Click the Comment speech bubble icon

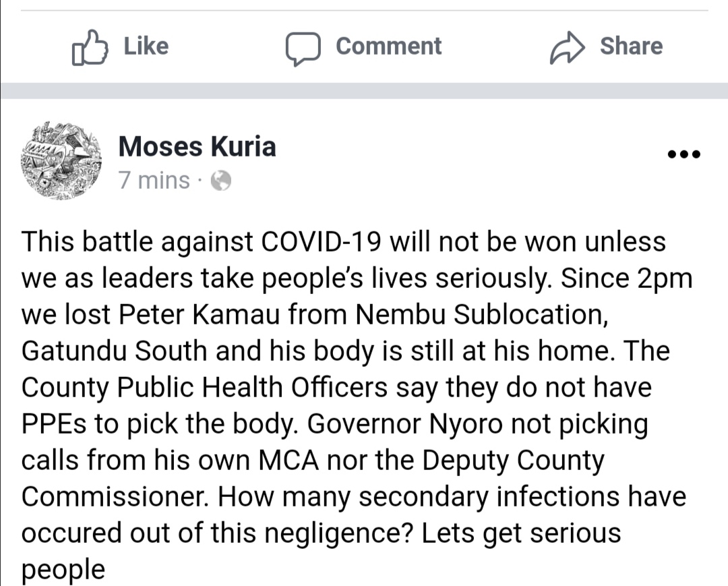(x=303, y=49)
